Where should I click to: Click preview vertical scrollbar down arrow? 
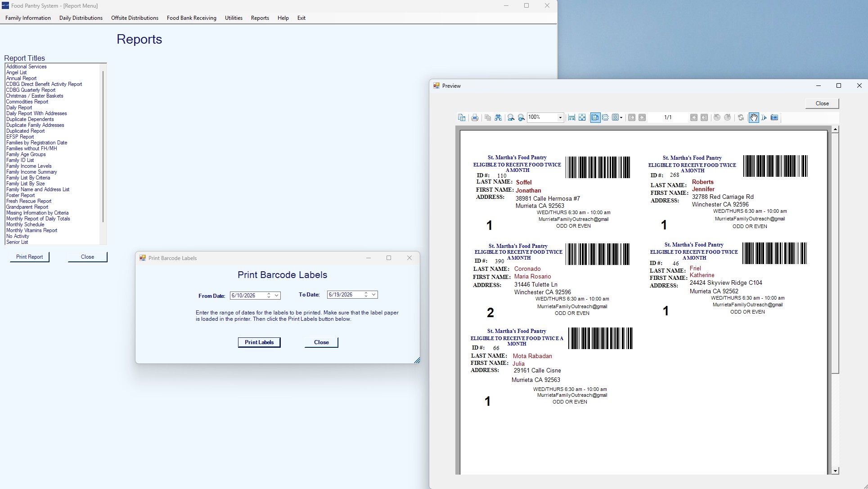coord(835,471)
